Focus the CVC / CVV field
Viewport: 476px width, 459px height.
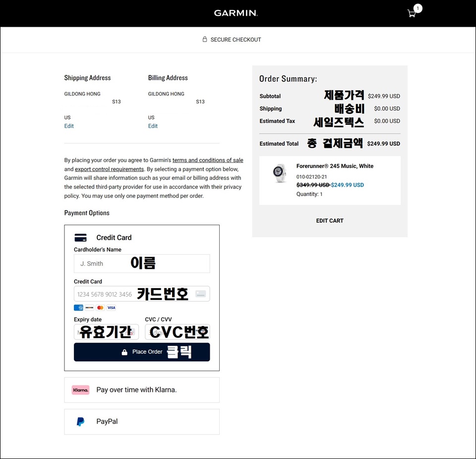[x=178, y=332]
